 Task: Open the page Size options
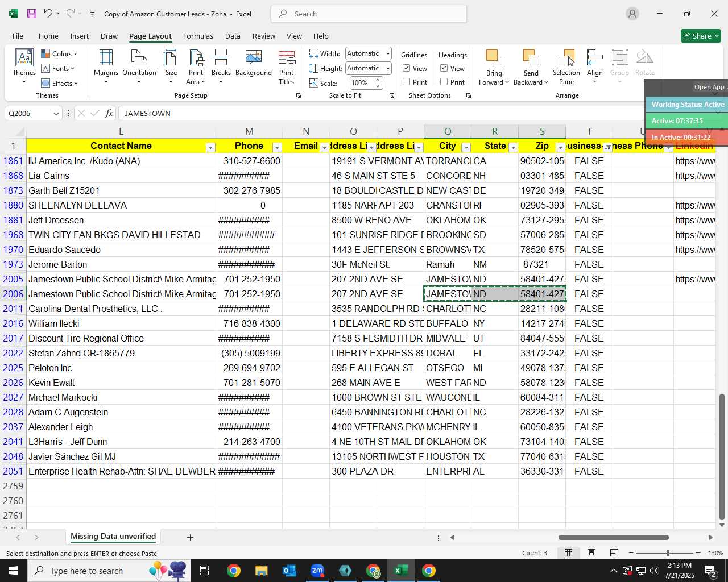171,67
